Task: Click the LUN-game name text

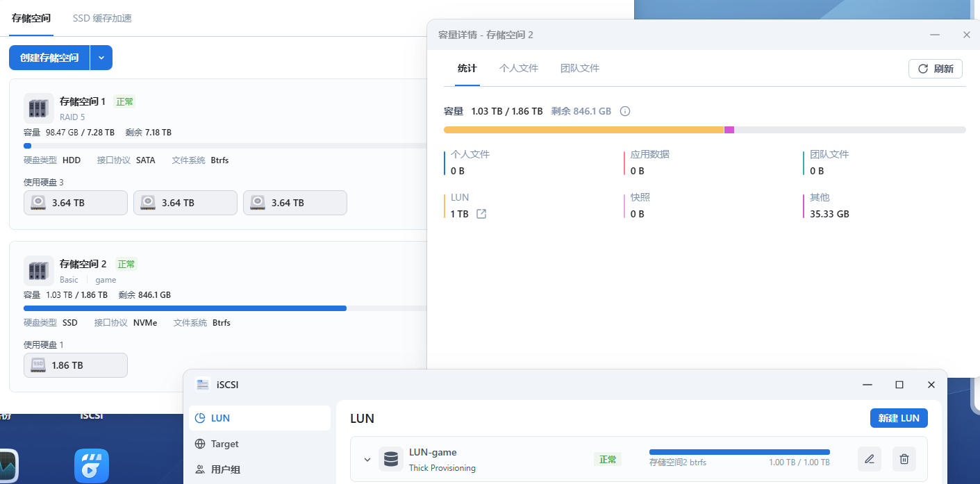Action: (433, 452)
